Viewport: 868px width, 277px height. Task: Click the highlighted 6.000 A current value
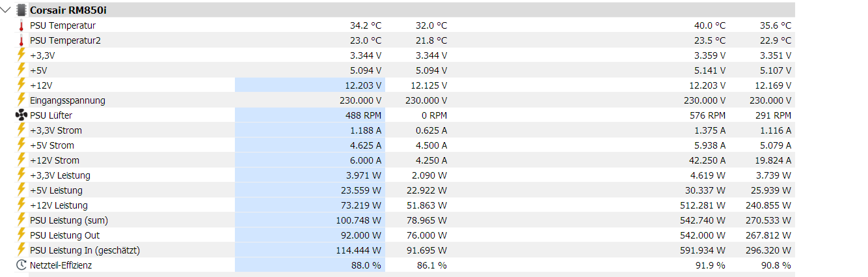pyautogui.click(x=366, y=160)
